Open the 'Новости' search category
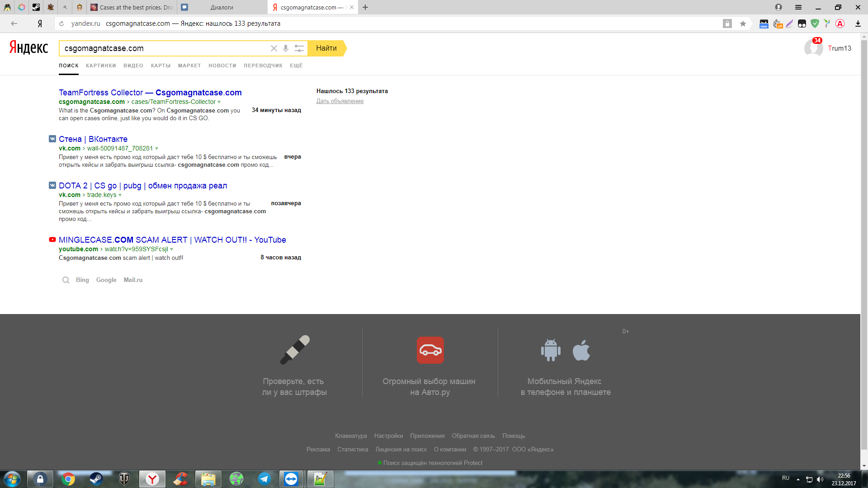Image resolution: width=868 pixels, height=488 pixels. tap(222, 66)
